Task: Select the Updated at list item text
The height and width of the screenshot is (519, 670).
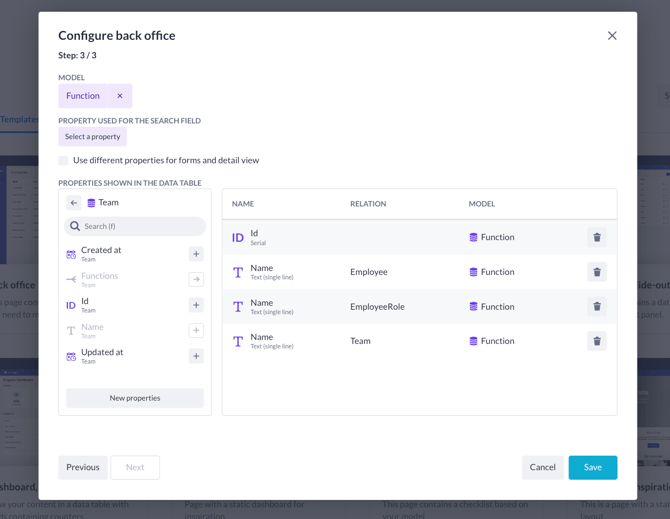Action: [x=102, y=352]
